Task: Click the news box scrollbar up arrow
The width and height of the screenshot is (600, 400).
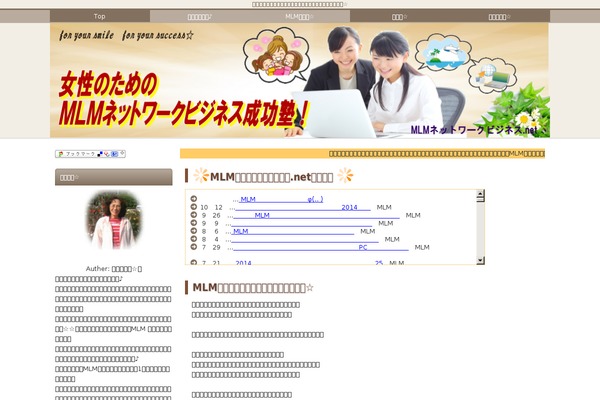Action: tap(480, 193)
